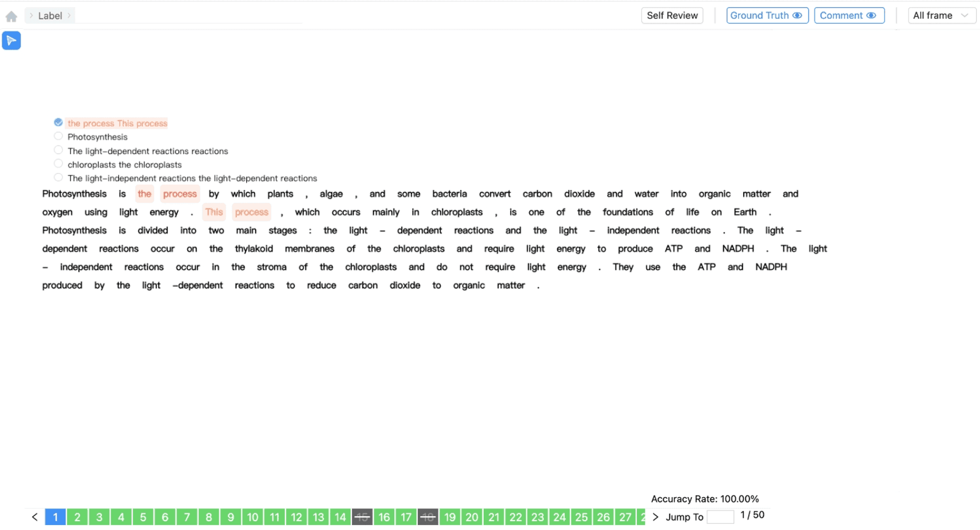This screenshot has width=980, height=530.
Task: Go to next page arrow
Action: [655, 517]
